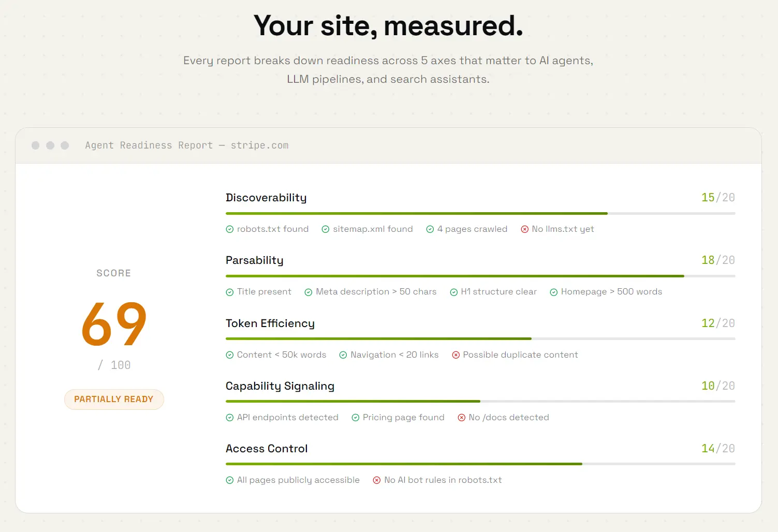Click the PARTIALLY READY status badge
778x532 pixels.
click(x=114, y=399)
